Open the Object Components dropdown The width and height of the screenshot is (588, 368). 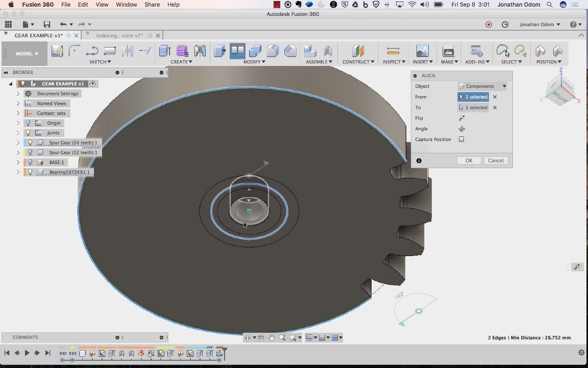[482, 86]
